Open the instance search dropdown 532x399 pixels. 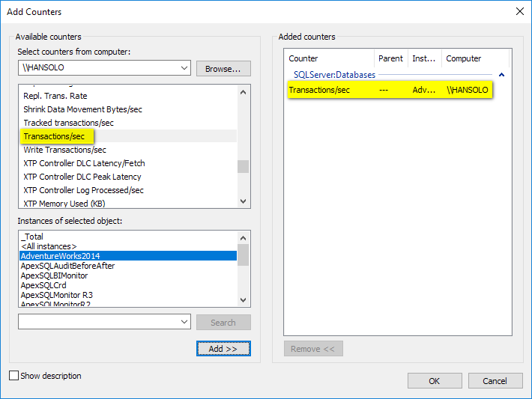point(184,322)
